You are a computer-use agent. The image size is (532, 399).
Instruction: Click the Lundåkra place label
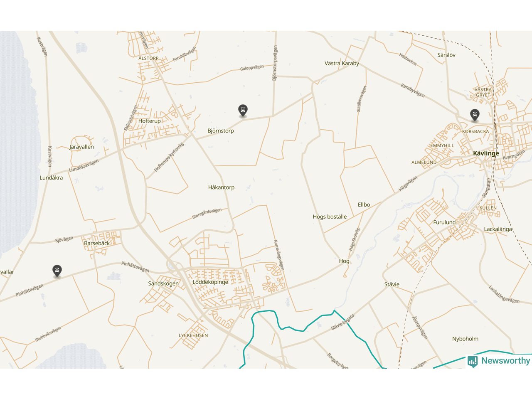pos(51,178)
